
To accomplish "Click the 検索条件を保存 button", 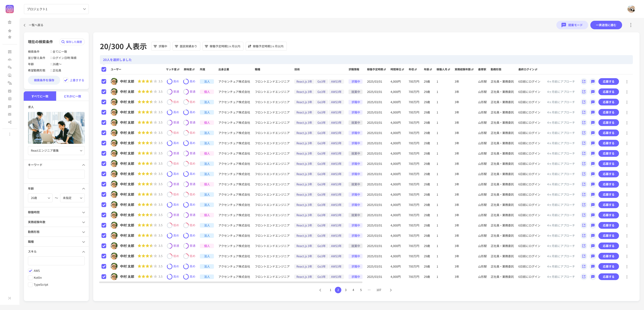I will [44, 80].
